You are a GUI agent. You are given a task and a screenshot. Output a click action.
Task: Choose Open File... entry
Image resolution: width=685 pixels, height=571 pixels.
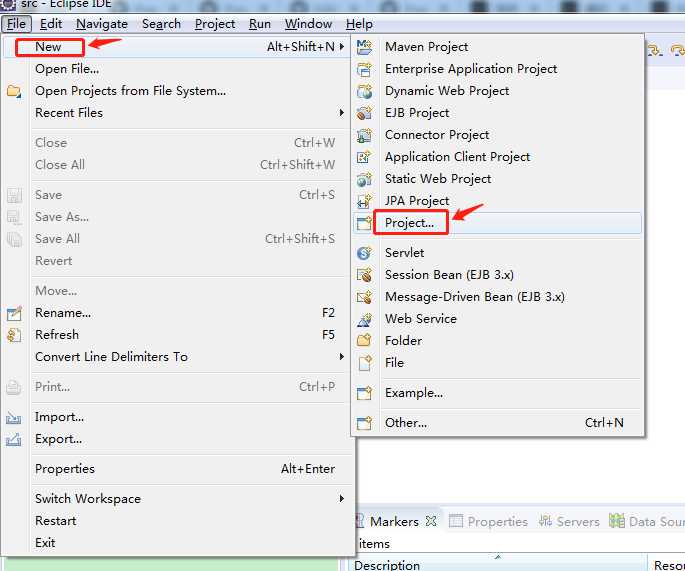pos(177,69)
